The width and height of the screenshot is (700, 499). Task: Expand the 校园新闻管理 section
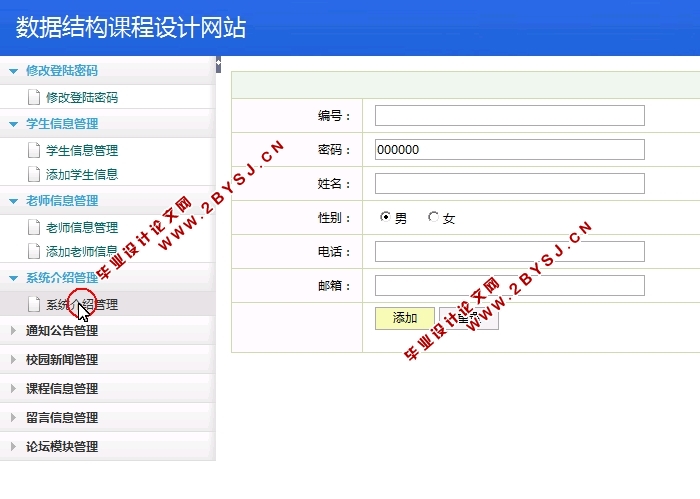pos(108,360)
